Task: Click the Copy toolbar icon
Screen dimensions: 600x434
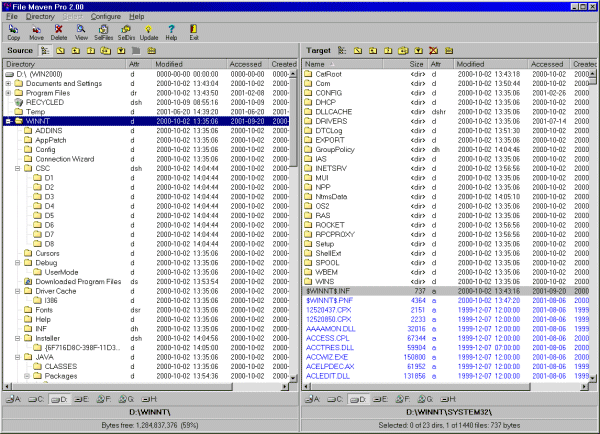Action: tap(13, 33)
